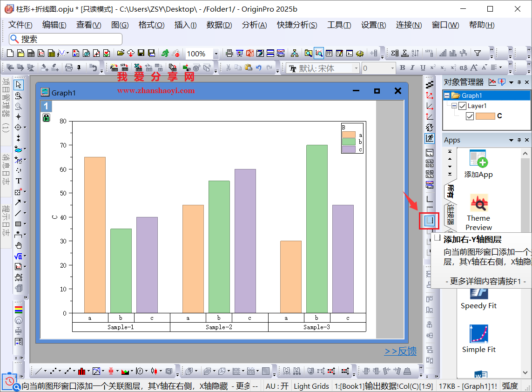
Task: Toggle the plot C checkbox in Object Manager
Action: click(x=470, y=116)
